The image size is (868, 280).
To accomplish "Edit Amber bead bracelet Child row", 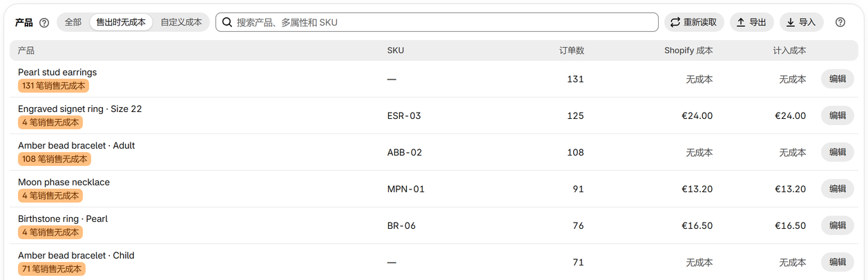I will pos(837,262).
